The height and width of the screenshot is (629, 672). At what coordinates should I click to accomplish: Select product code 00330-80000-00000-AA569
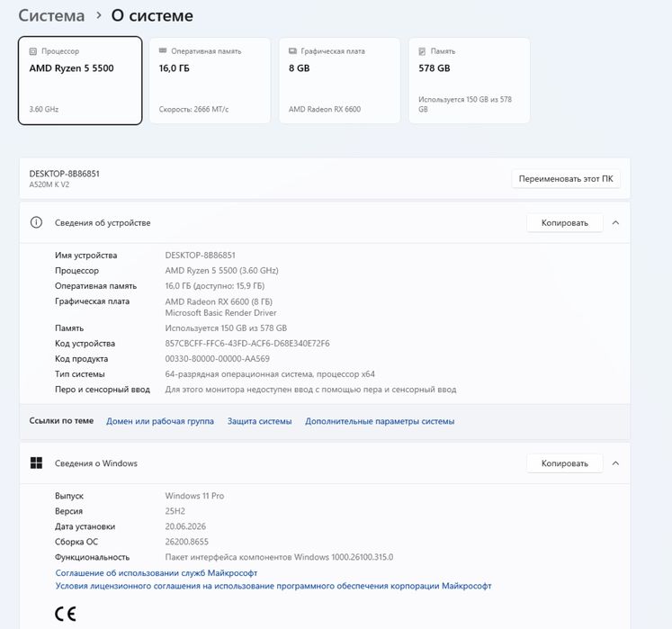coord(218,359)
